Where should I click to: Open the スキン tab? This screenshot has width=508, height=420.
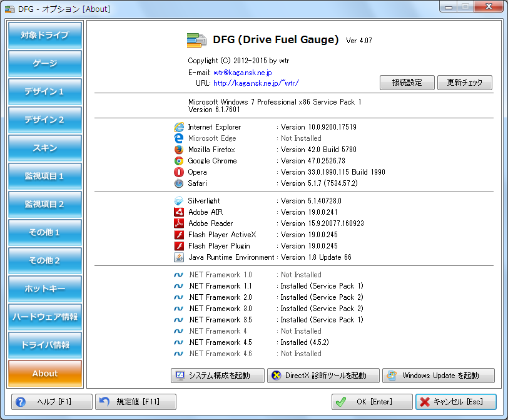pos(45,148)
